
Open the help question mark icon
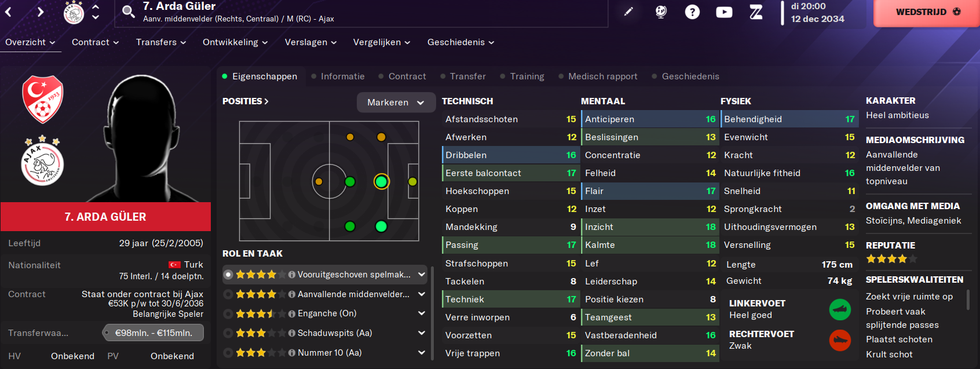pyautogui.click(x=692, y=12)
